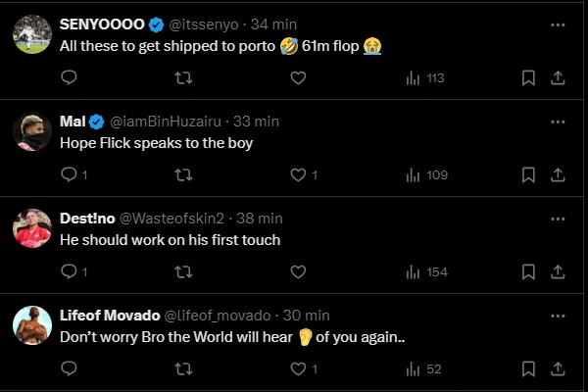Share Mal's tweet
This screenshot has height=392, width=588.
557,174
